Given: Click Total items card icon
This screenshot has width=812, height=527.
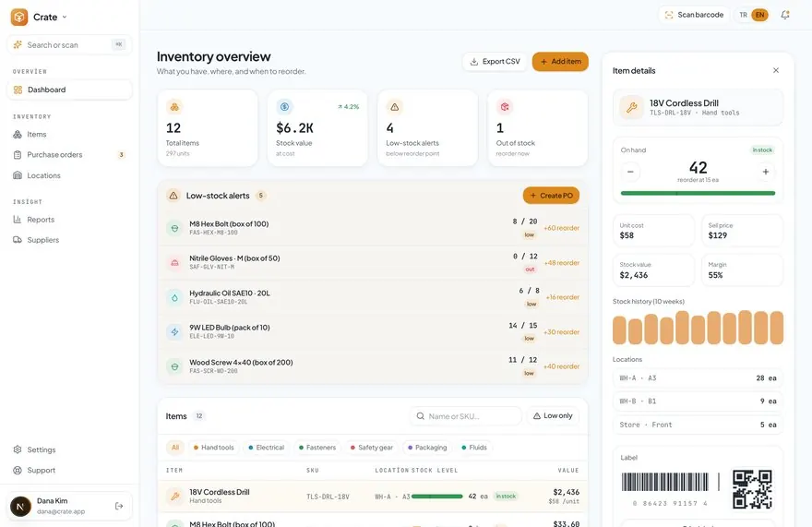Looking at the screenshot, I should pos(174,107).
